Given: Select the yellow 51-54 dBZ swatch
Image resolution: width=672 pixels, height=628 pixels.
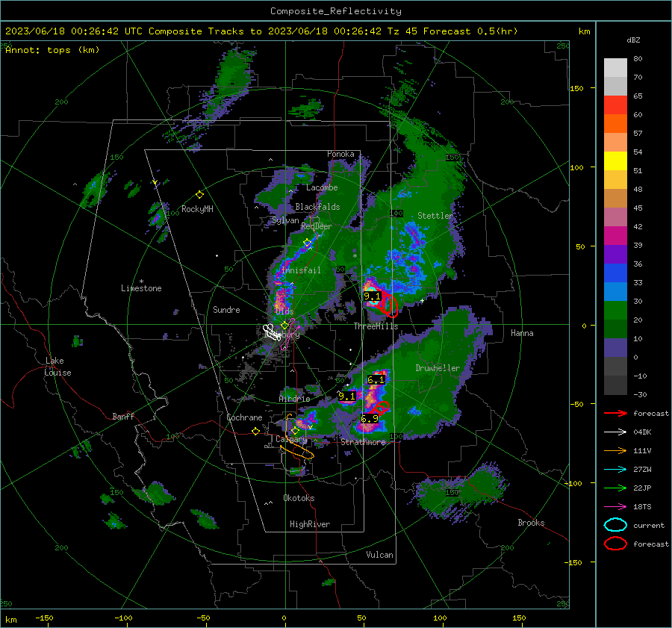Looking at the screenshot, I should 615,161.
